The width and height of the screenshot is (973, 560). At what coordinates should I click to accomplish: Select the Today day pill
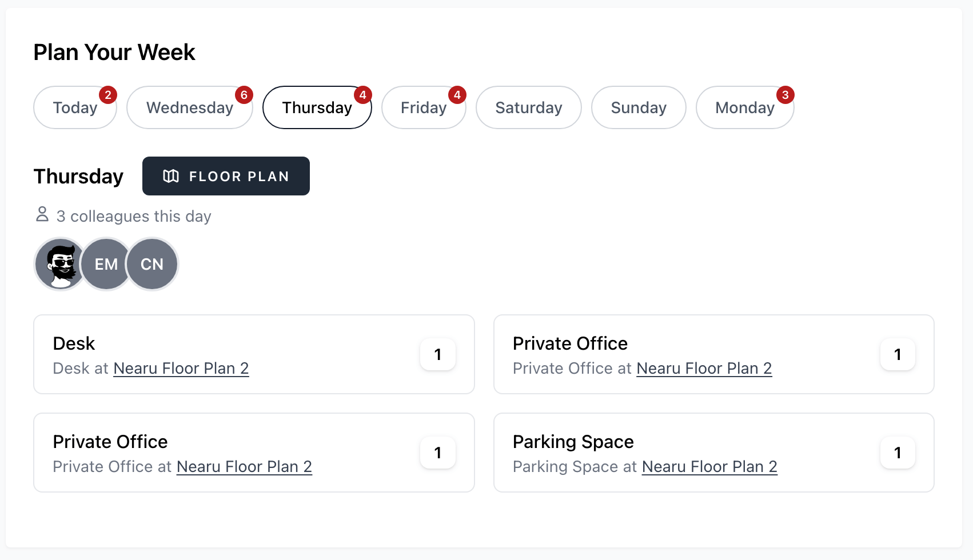click(x=75, y=107)
